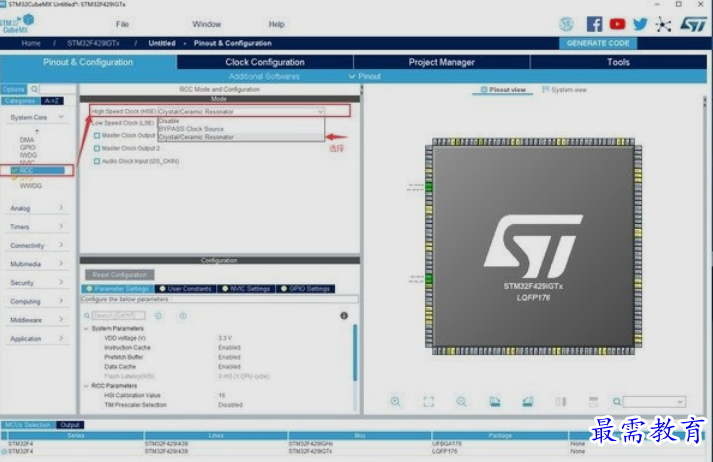Fit the chip view to window
713x462 pixels.
(428, 402)
